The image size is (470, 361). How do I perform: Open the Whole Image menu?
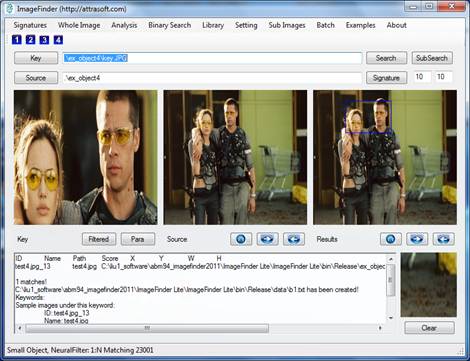click(x=79, y=25)
